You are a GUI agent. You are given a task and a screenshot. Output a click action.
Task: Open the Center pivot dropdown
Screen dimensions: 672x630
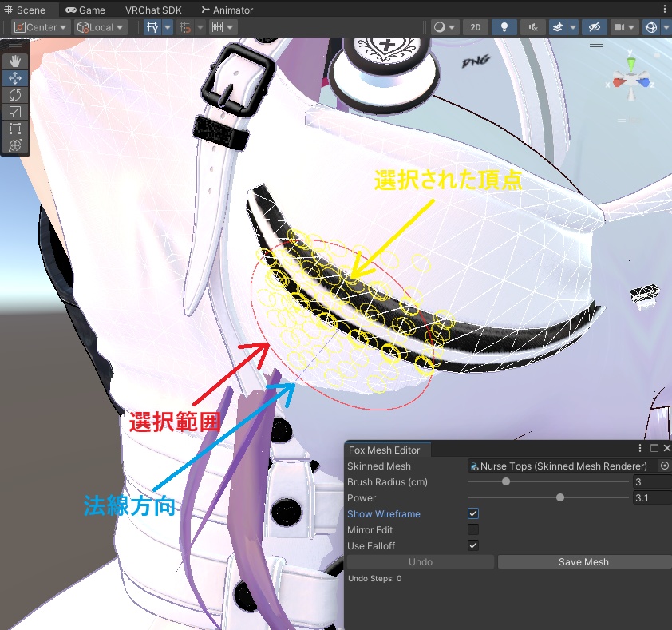click(40, 26)
